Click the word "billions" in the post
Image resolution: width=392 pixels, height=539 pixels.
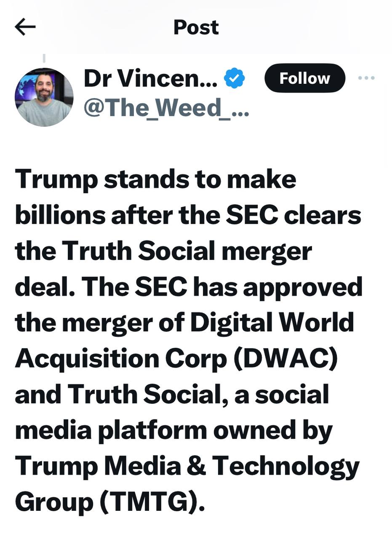click(x=60, y=215)
